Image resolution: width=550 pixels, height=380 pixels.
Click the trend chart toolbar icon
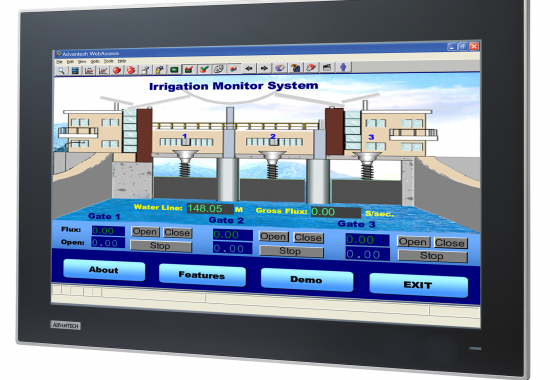tap(103, 70)
